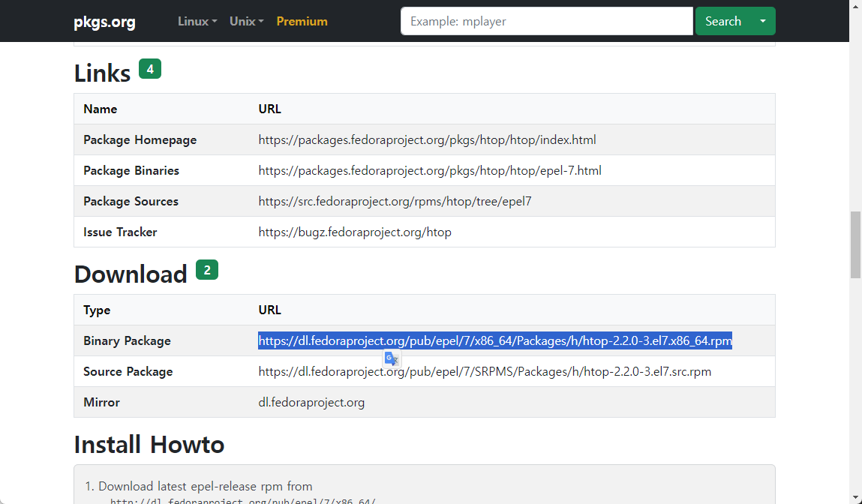The image size is (862, 504).
Task: Click the Download count badge 2
Action: pyautogui.click(x=207, y=270)
